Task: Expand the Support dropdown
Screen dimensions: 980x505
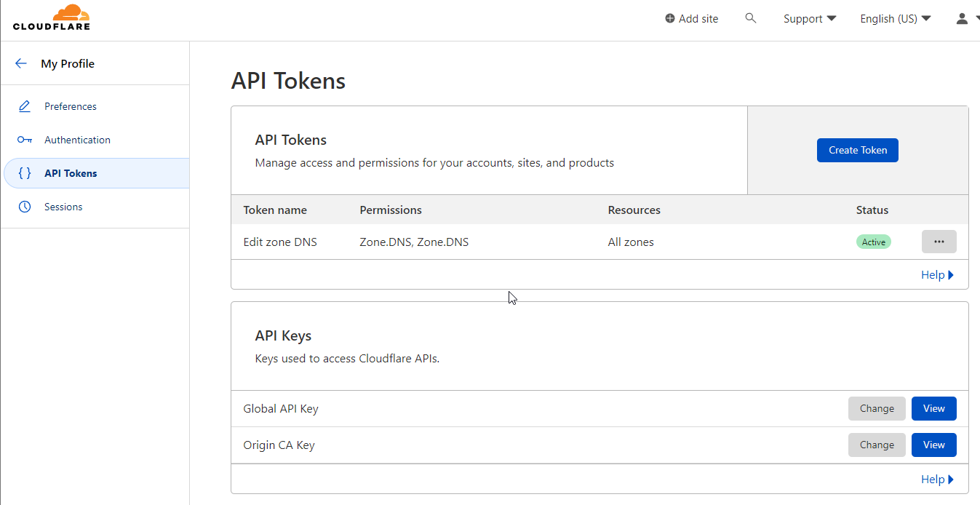Action: [810, 19]
